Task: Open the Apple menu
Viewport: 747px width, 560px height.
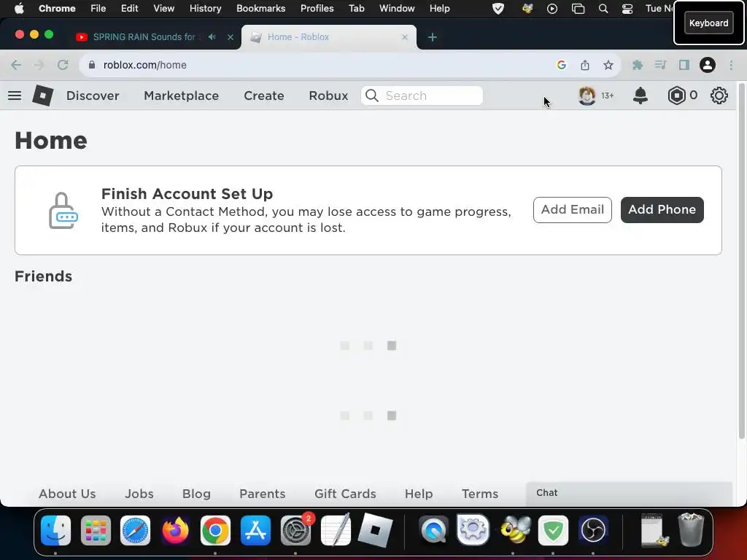Action: tap(19, 9)
